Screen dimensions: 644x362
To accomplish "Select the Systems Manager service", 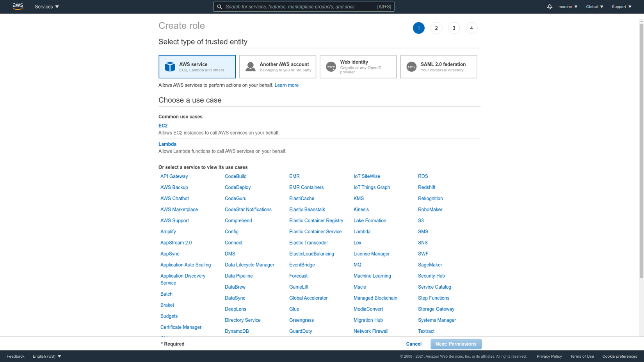I will [x=437, y=320].
